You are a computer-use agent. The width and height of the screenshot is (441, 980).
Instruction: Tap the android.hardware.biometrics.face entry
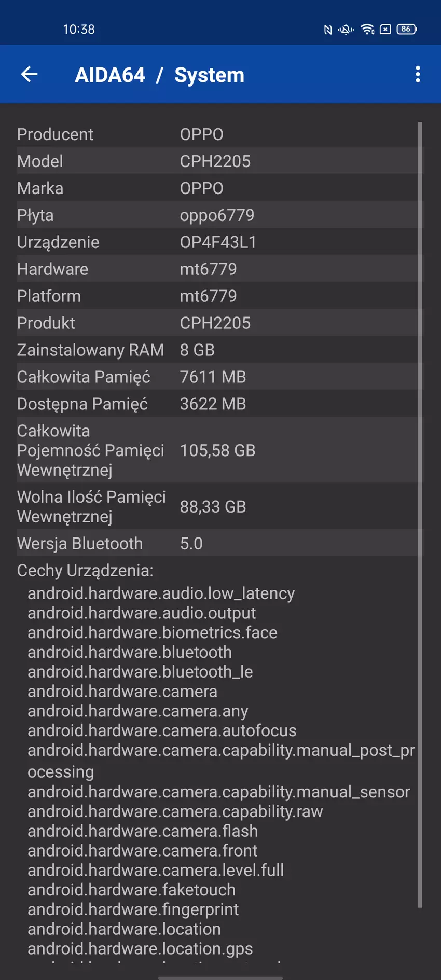(x=153, y=632)
